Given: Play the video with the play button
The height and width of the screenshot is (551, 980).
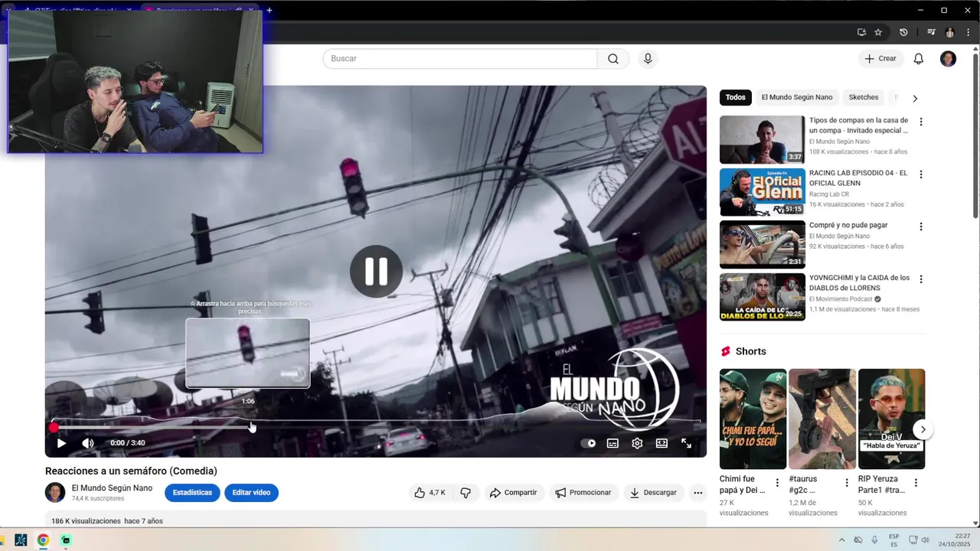Looking at the screenshot, I should 61,443.
